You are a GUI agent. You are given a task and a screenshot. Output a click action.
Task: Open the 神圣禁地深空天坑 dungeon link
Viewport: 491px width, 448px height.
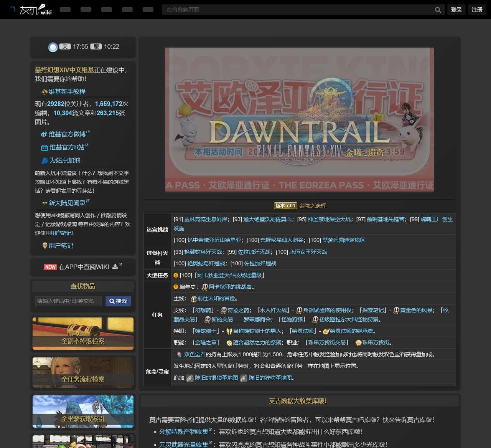[329, 219]
